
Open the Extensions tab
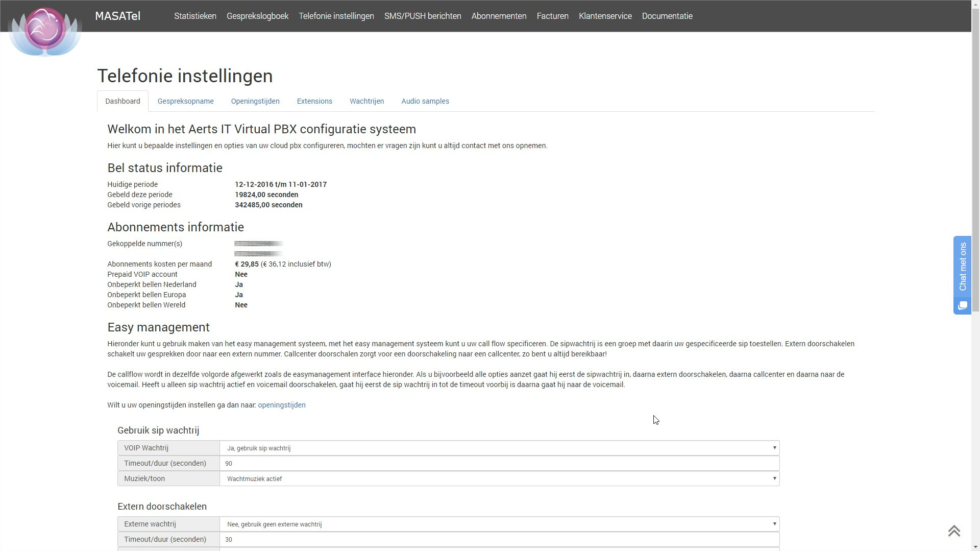coord(314,101)
